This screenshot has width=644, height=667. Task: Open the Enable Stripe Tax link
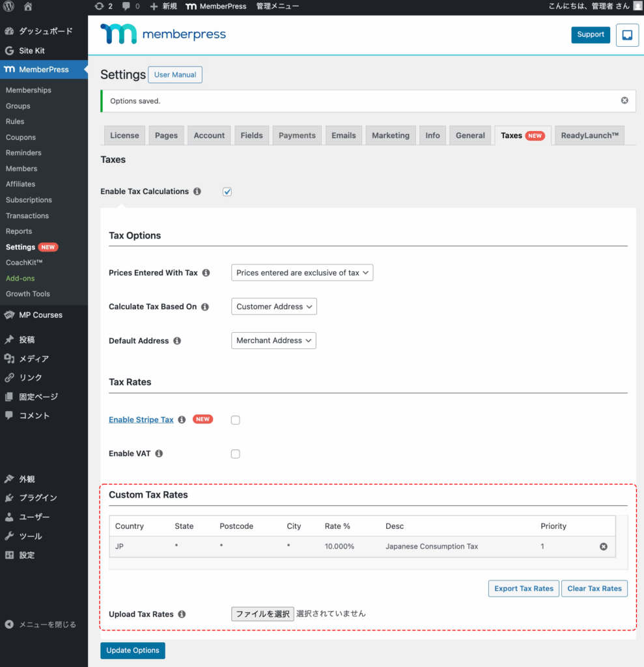tap(141, 419)
